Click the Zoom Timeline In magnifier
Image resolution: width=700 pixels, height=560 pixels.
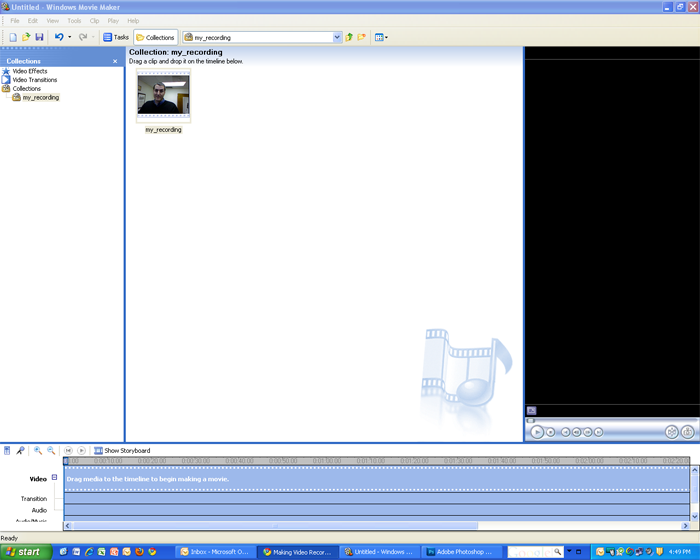click(x=38, y=451)
